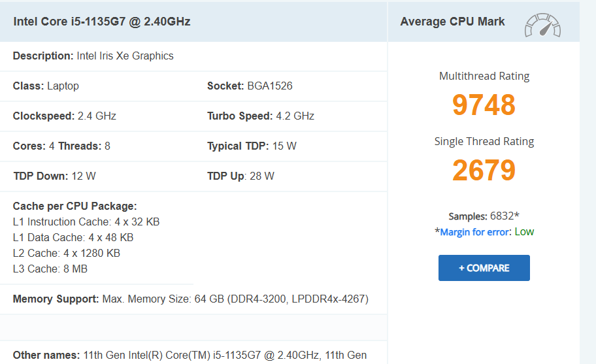Click the Samples 6832 count text
Image resolution: width=596 pixels, height=364 pixels.
(x=484, y=216)
